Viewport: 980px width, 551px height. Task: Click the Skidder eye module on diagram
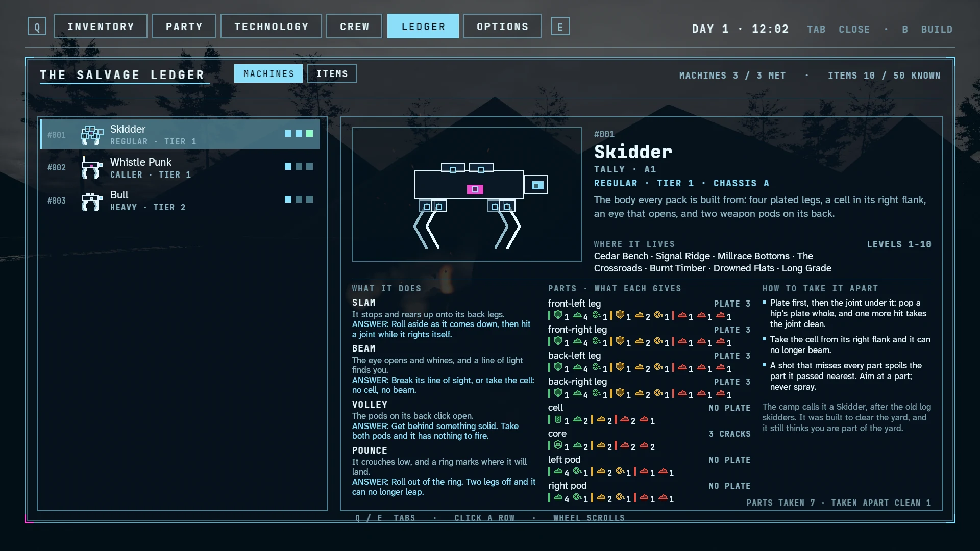coord(536,185)
